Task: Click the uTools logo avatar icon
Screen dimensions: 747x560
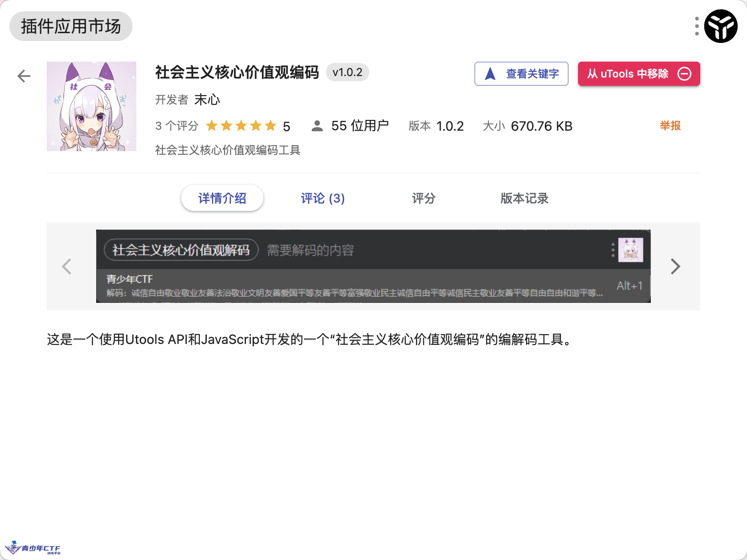Action: click(721, 26)
